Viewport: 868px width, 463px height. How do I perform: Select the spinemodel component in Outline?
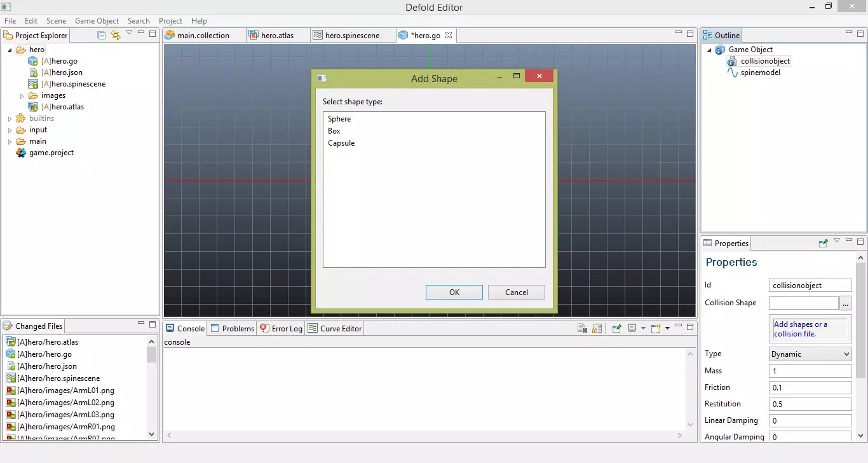tap(760, 73)
